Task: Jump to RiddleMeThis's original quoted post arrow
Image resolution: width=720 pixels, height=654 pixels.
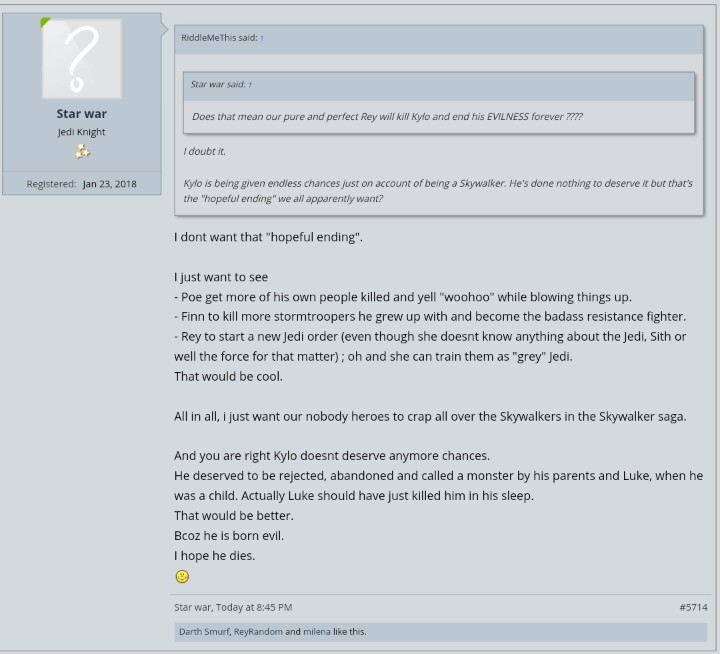Action: (x=262, y=38)
